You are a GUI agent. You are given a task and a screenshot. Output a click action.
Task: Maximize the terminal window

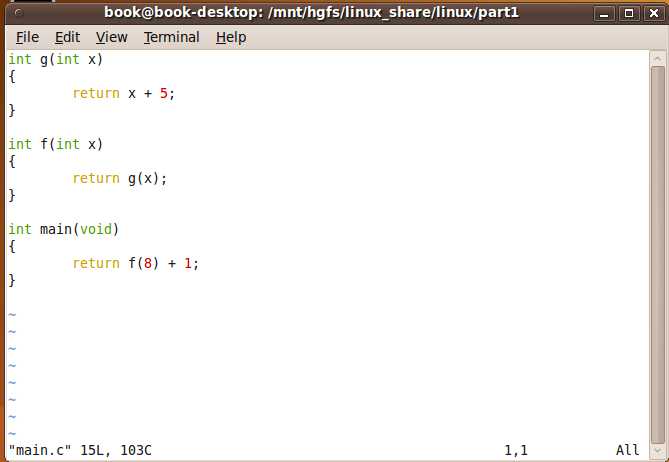coord(629,14)
